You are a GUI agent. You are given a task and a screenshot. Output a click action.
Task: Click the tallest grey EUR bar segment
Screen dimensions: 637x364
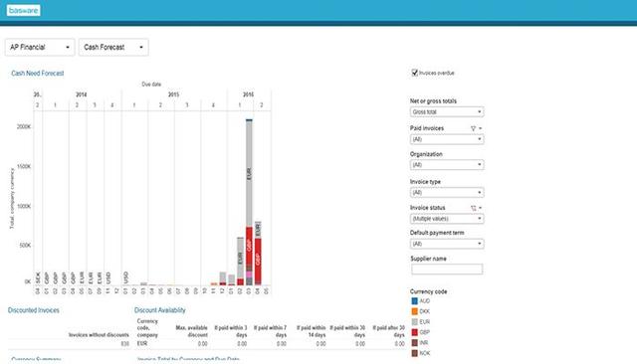click(x=249, y=174)
